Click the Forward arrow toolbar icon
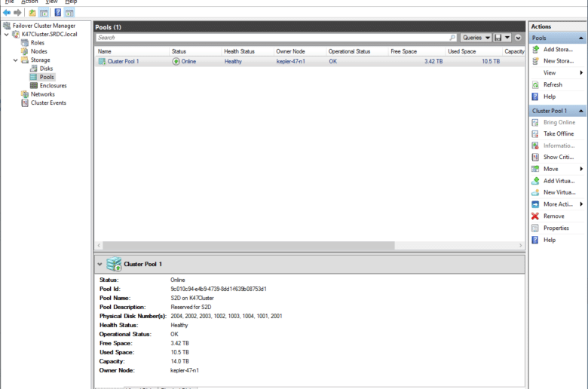 tap(17, 13)
